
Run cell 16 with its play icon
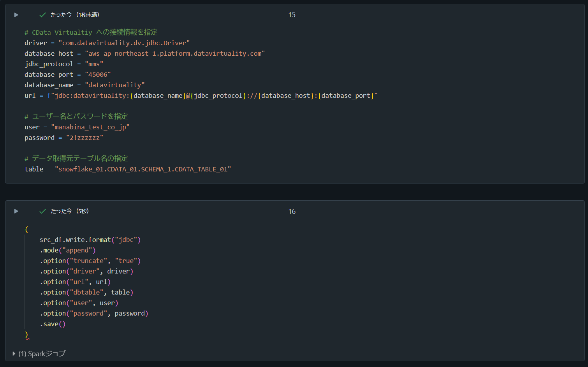pos(16,211)
